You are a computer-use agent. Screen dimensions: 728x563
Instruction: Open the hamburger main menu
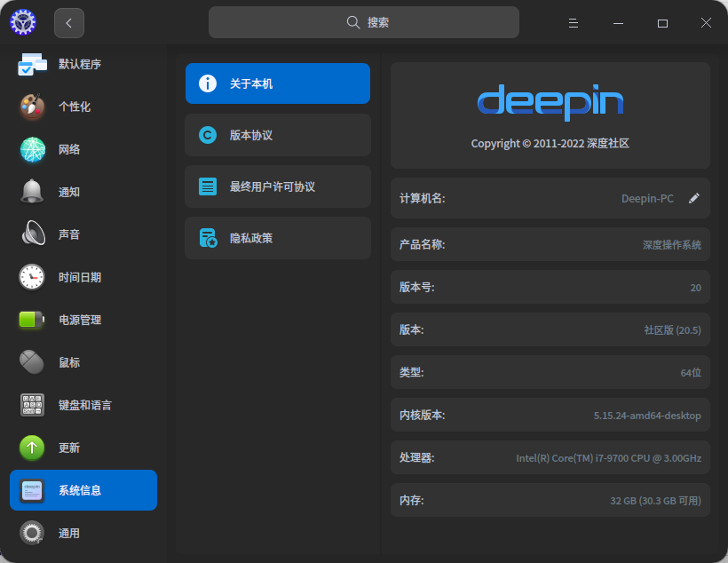pos(574,23)
